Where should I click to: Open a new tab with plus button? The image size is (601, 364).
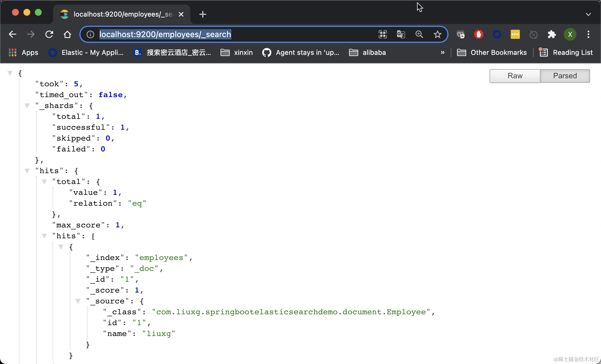click(203, 14)
